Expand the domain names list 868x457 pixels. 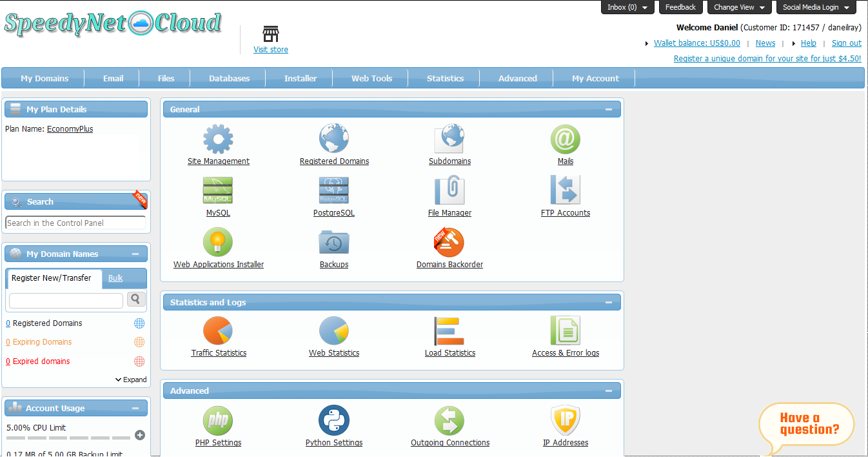[131, 380]
